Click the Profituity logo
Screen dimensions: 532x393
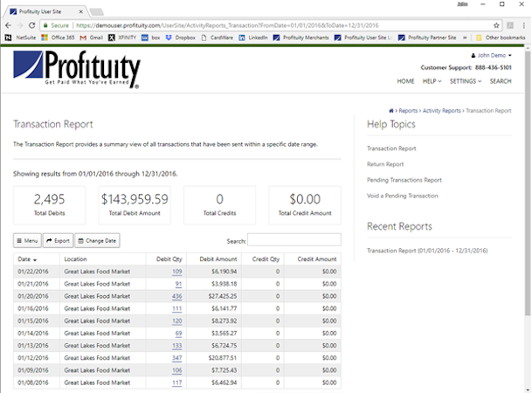pyautogui.click(x=77, y=70)
